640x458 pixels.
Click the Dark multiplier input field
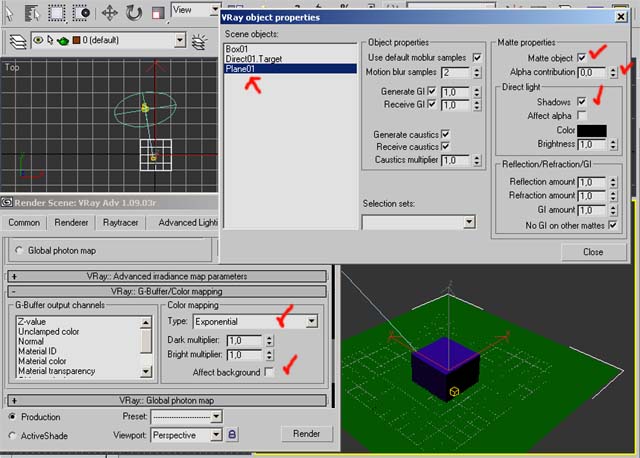pos(244,340)
